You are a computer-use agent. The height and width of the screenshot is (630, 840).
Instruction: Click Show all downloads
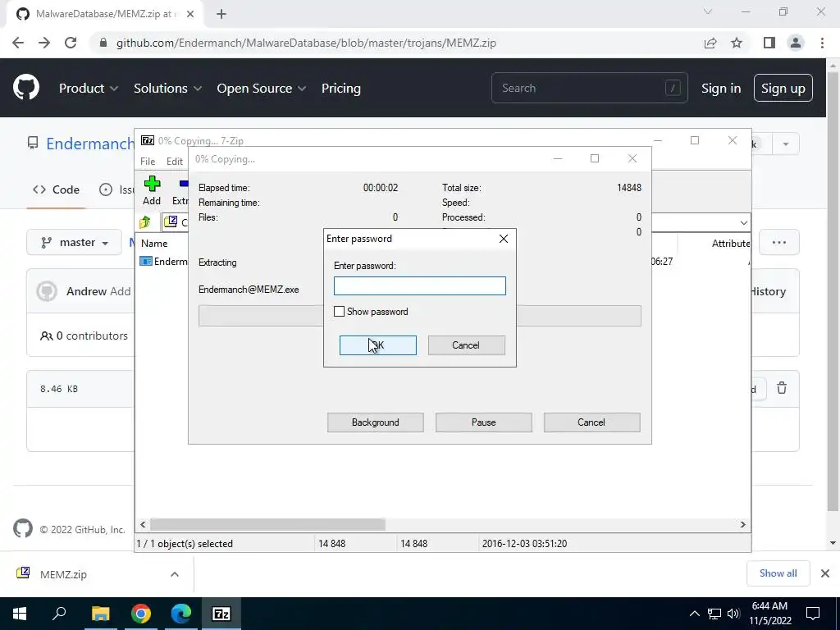point(778,573)
